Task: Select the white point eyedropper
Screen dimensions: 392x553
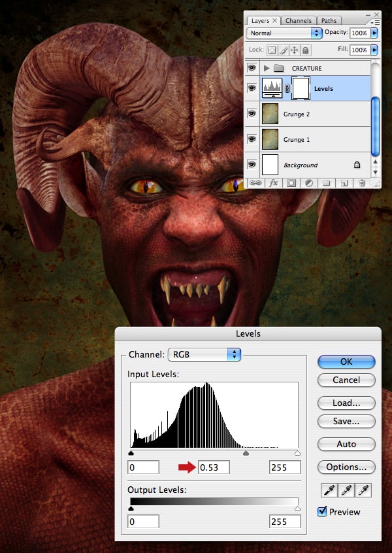Action: [x=363, y=490]
